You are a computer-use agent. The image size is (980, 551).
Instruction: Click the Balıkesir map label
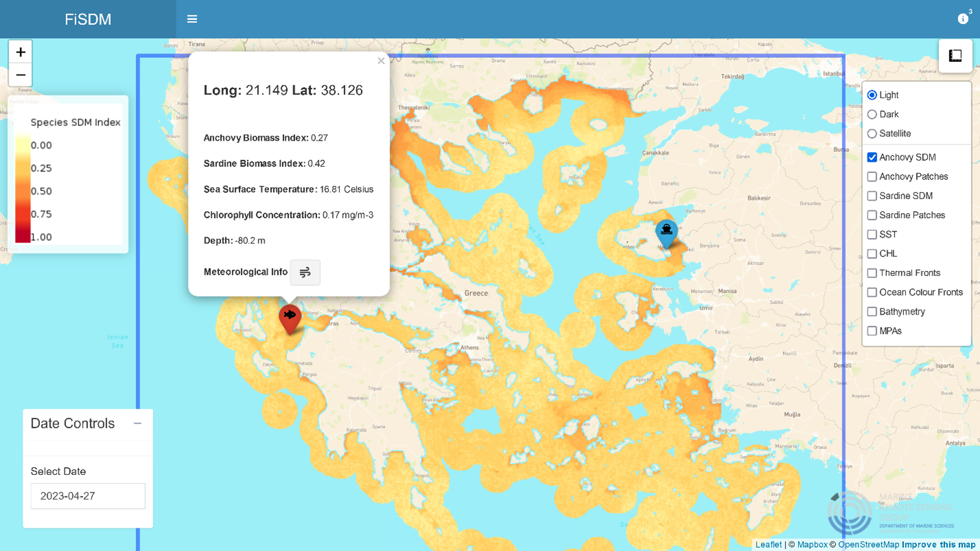tap(759, 198)
